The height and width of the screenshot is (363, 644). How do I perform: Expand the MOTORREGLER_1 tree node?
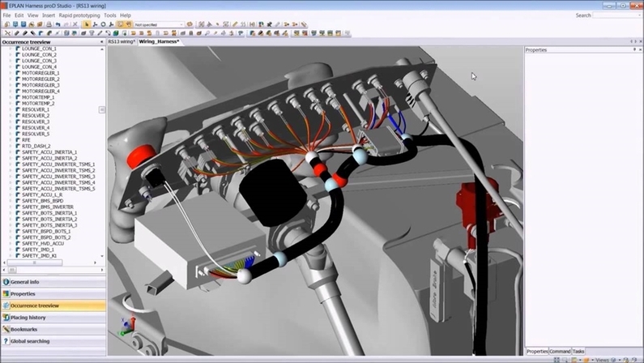(11, 73)
